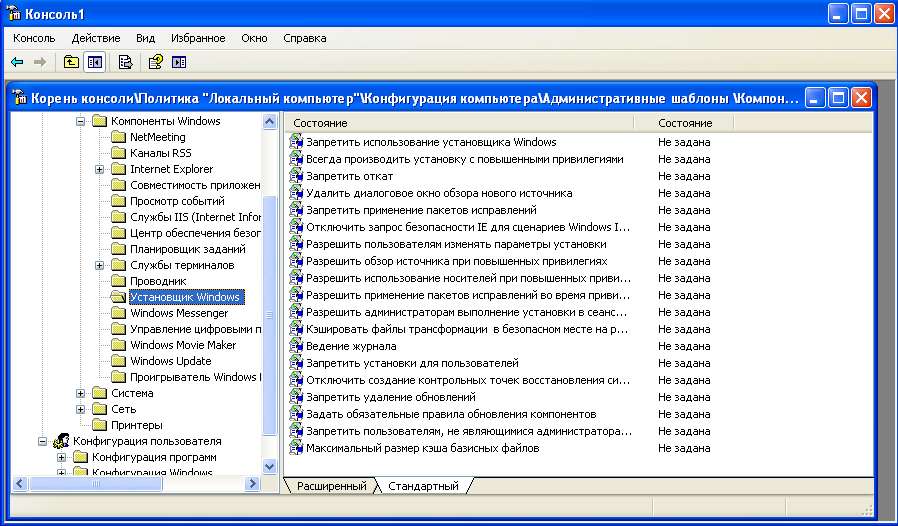Open the Вид menu
898x526 pixels.
coord(145,38)
